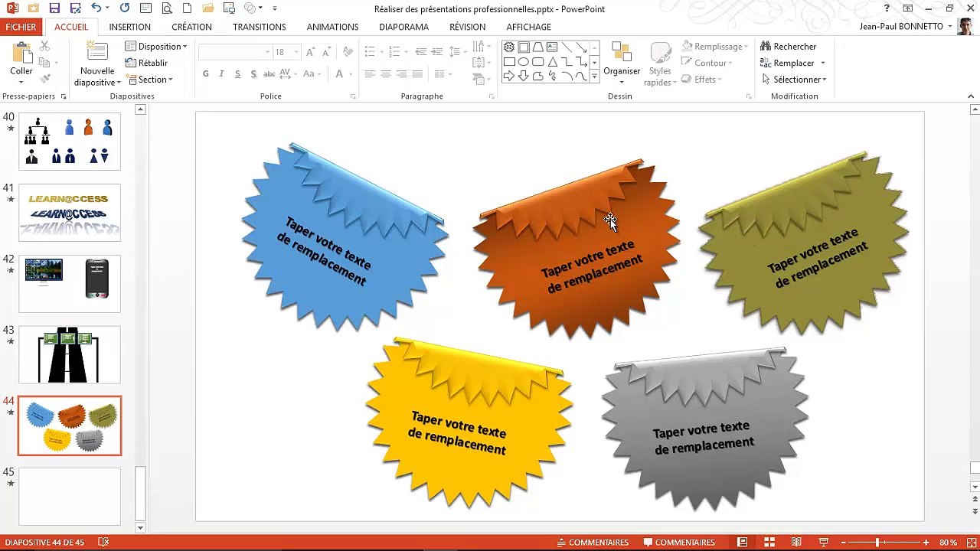The height and width of the screenshot is (551, 980).
Task: Click the Rétablir button
Action: (146, 63)
